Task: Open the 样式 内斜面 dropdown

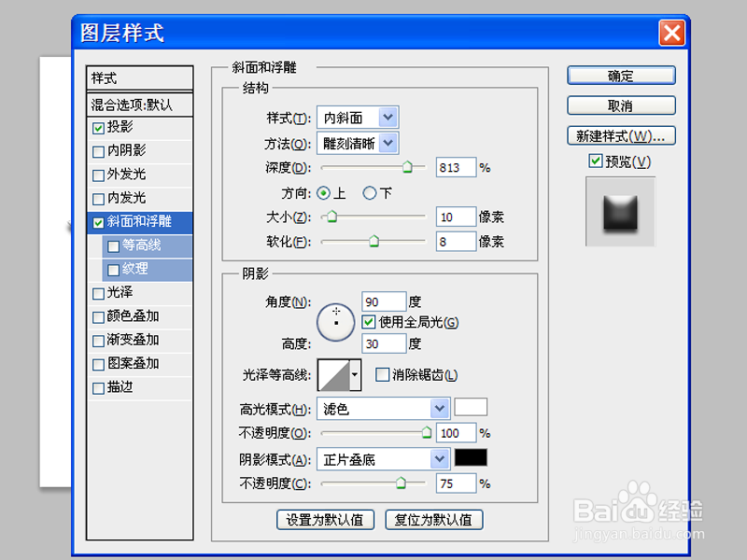Action: tap(358, 118)
